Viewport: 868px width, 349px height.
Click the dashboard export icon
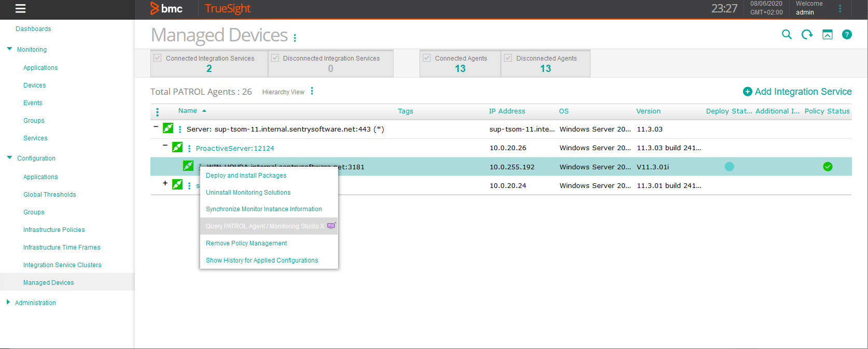click(828, 35)
